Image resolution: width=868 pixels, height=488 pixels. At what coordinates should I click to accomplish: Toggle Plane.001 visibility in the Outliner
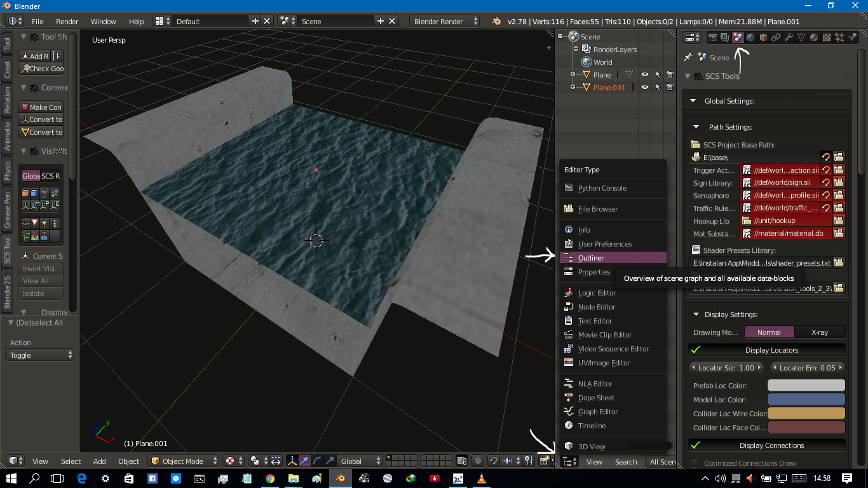(x=644, y=87)
